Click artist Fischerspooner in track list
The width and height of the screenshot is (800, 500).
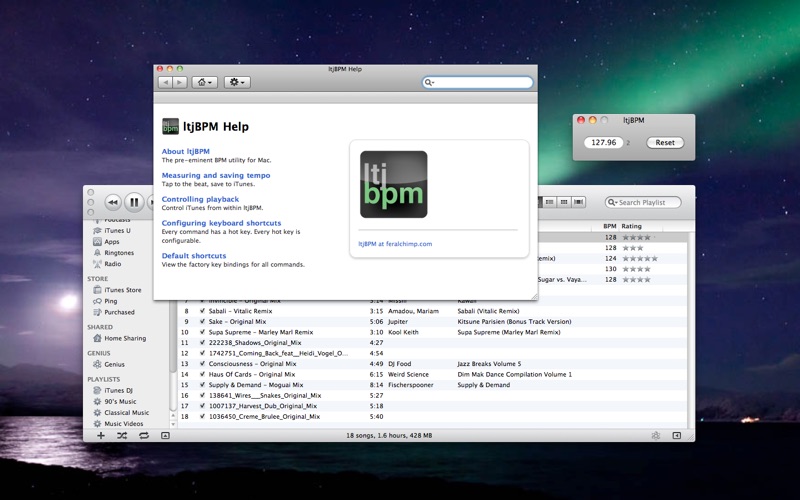click(410, 385)
